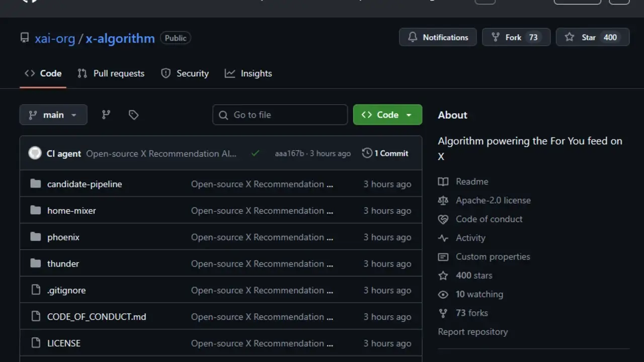Open the Notifications bell button
Screen dimensions: 644x362
(438, 37)
